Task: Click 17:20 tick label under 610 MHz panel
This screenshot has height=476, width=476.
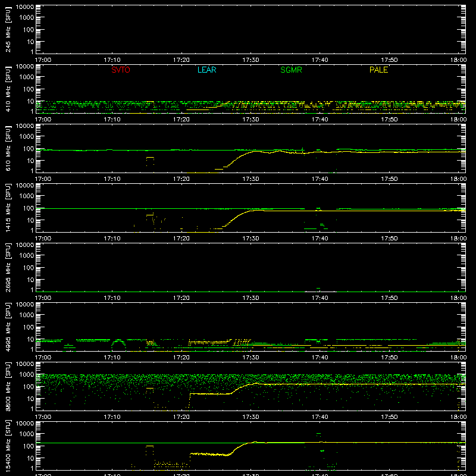Action: (181, 179)
